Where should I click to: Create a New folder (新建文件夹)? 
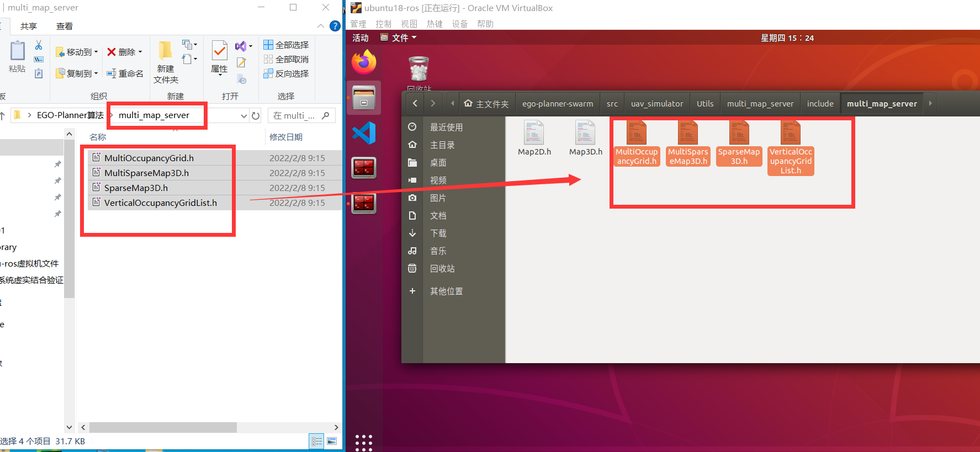coord(166,62)
